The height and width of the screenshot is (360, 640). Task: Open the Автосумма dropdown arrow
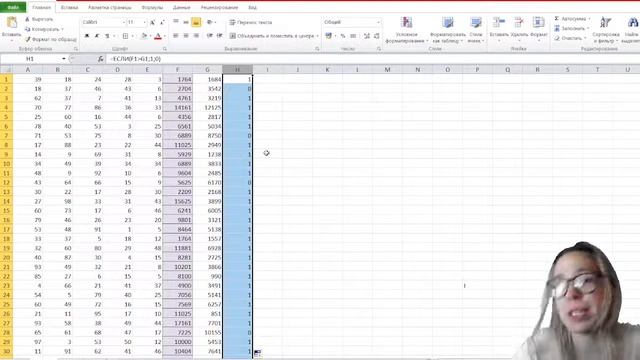(589, 19)
